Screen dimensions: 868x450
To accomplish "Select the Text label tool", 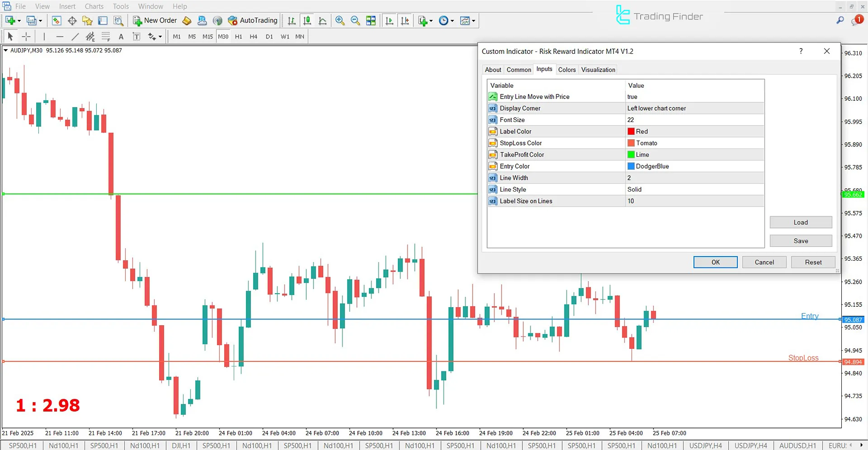I will [x=137, y=37].
